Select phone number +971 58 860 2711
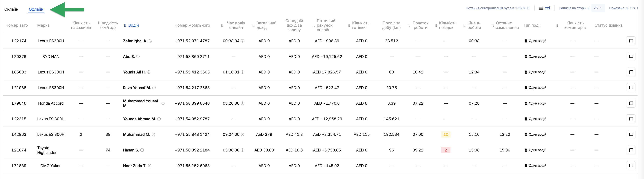 pyautogui.click(x=192, y=56)
